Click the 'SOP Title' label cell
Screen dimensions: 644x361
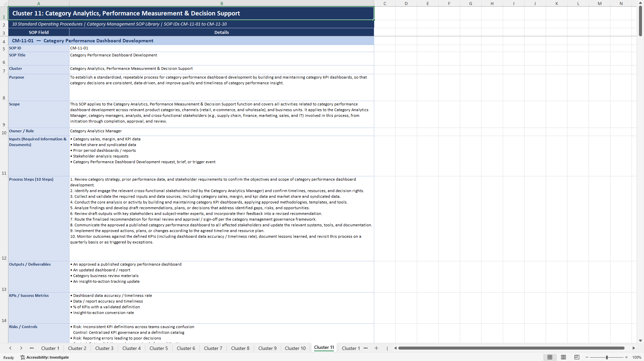39,59
